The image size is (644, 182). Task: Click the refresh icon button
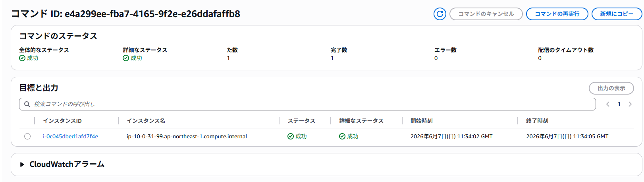(440, 14)
